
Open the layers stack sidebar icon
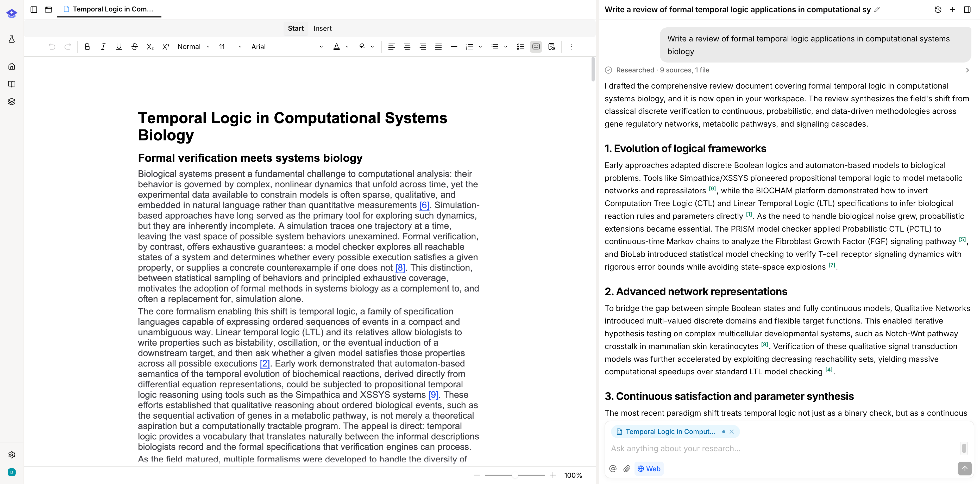(12, 102)
